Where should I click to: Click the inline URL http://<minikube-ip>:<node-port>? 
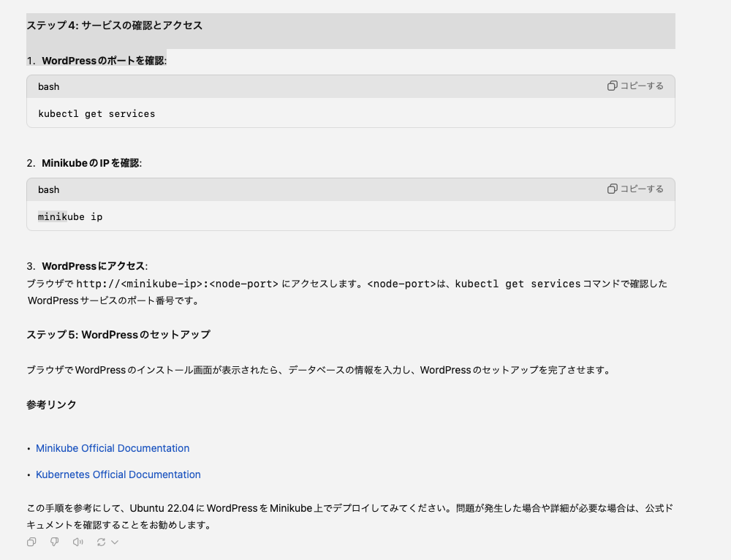[x=177, y=284]
